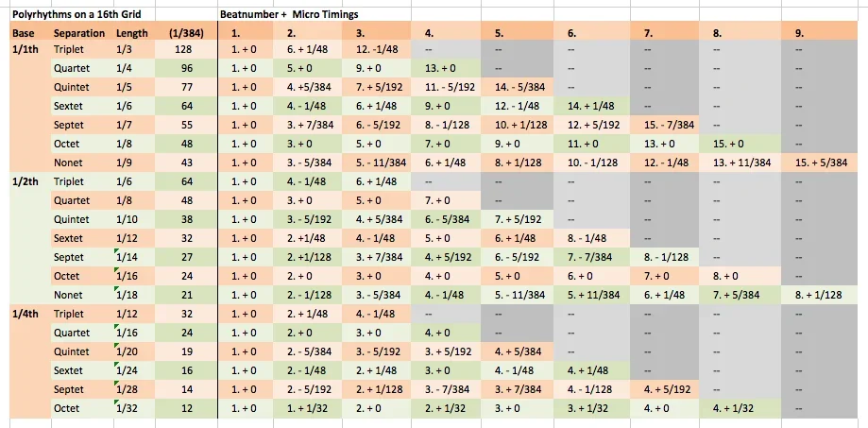The image size is (868, 428).
Task: Click the '15. + 5/384' cell
Action: [824, 163]
